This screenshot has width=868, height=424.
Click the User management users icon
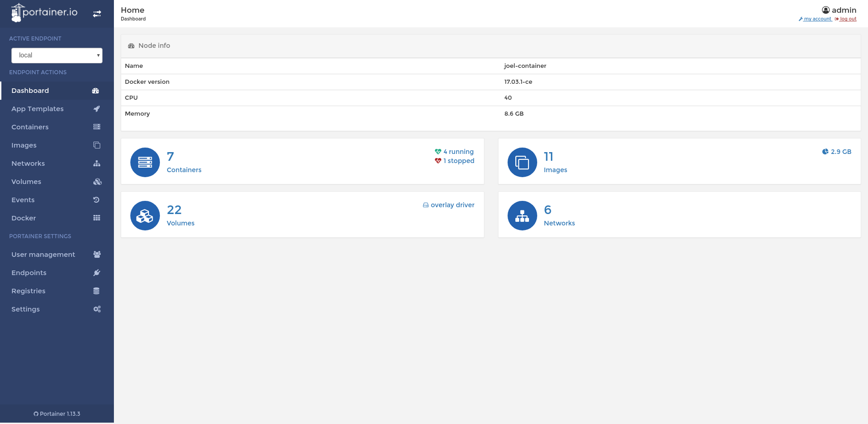tap(97, 255)
